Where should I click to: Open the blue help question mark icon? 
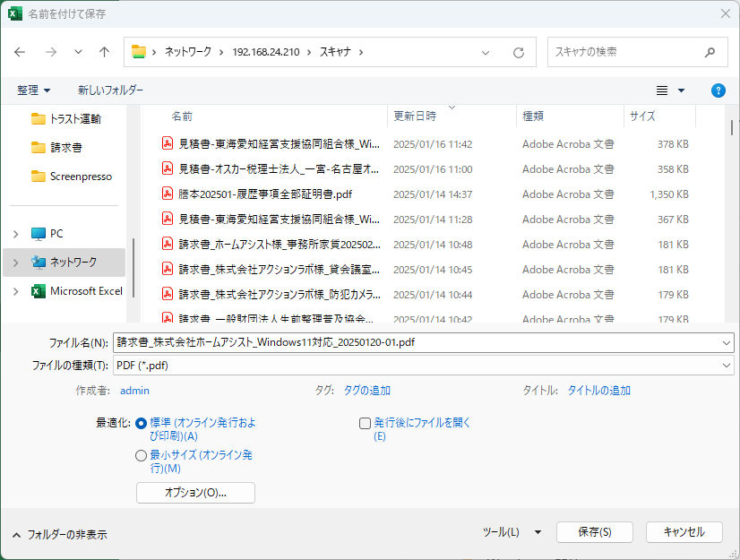point(718,90)
